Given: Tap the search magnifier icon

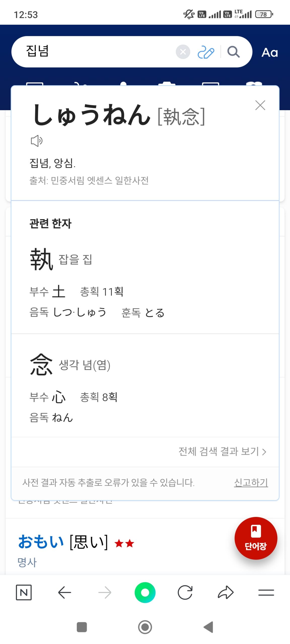Looking at the screenshot, I should point(233,52).
